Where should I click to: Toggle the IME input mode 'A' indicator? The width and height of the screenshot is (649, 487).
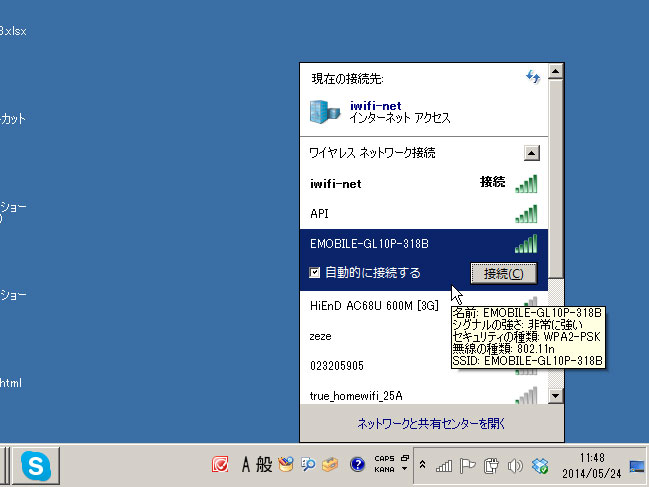(x=245, y=465)
